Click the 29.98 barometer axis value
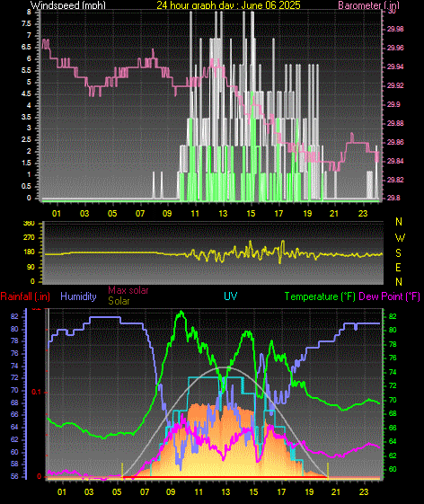Image resolution: width=424 pixels, height=504 pixels. click(395, 30)
